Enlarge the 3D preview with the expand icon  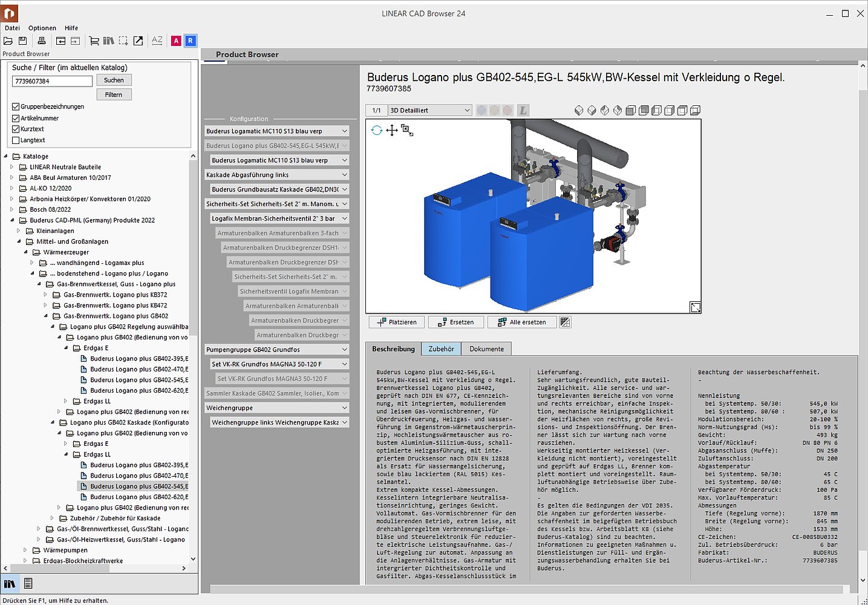pyautogui.click(x=695, y=307)
